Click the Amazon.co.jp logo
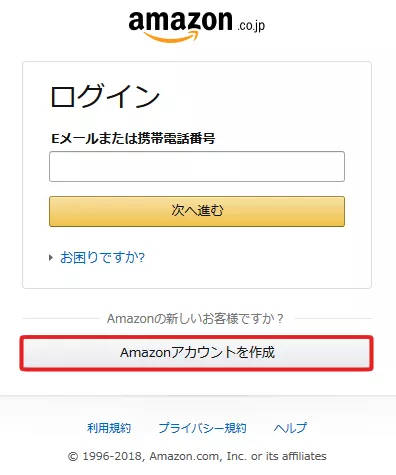The width and height of the screenshot is (396, 475). pos(197,27)
